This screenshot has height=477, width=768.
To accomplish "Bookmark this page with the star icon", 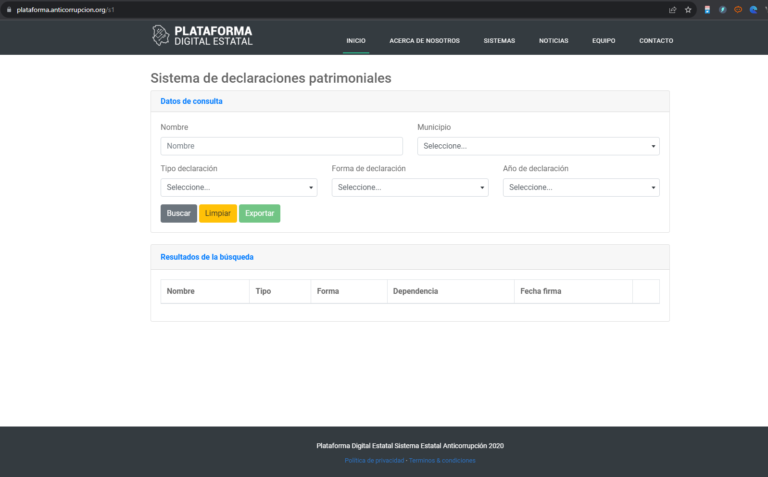I will (688, 9).
